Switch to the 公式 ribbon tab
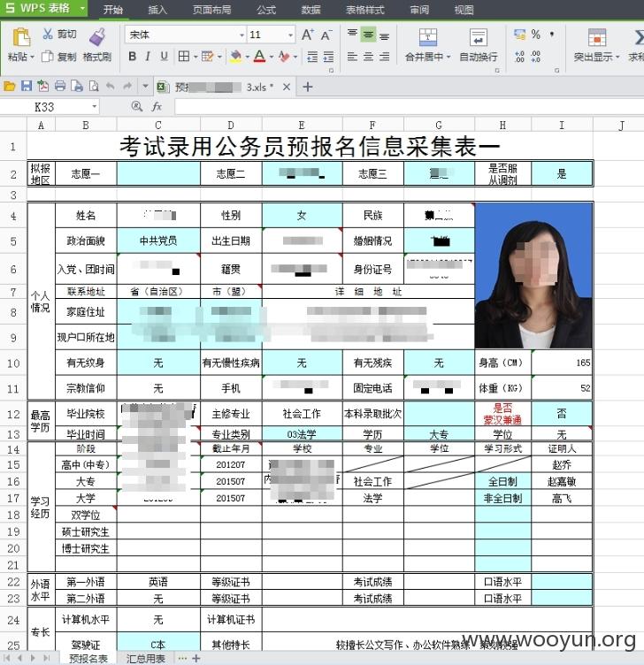This screenshot has height=665, width=644. (x=266, y=10)
